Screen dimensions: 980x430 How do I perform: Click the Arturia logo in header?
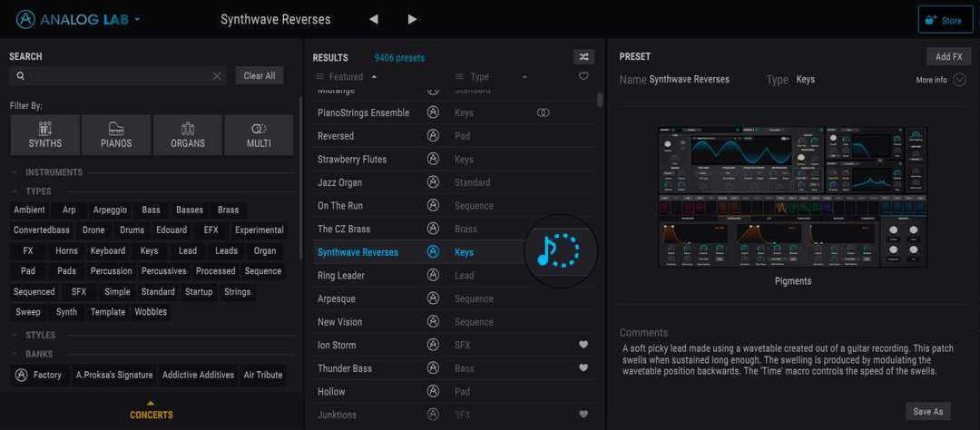[x=25, y=19]
